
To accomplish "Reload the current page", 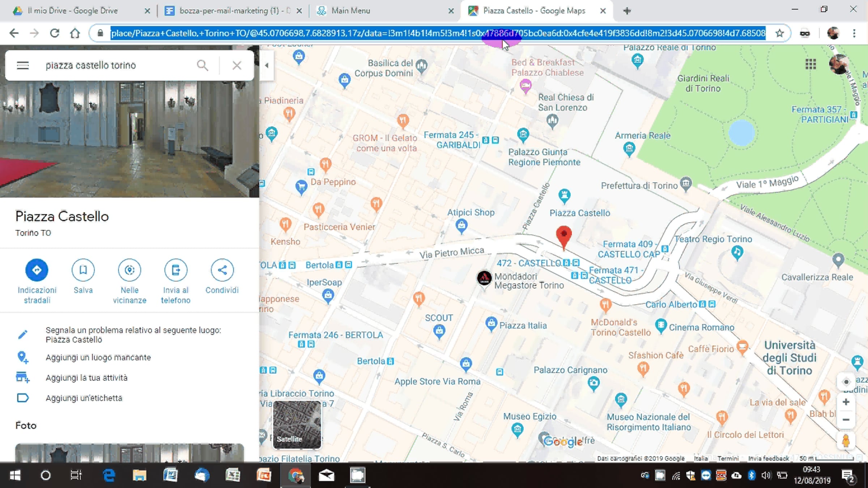I will pyautogui.click(x=55, y=33).
